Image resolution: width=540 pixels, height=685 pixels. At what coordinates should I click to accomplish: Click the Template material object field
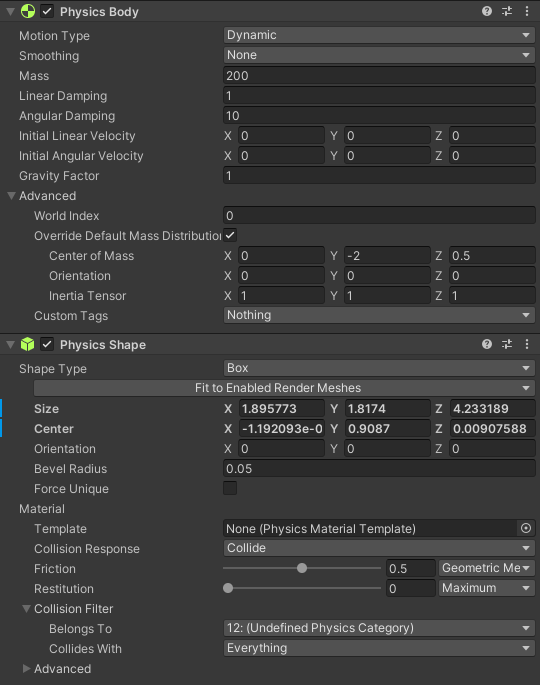tap(370, 529)
